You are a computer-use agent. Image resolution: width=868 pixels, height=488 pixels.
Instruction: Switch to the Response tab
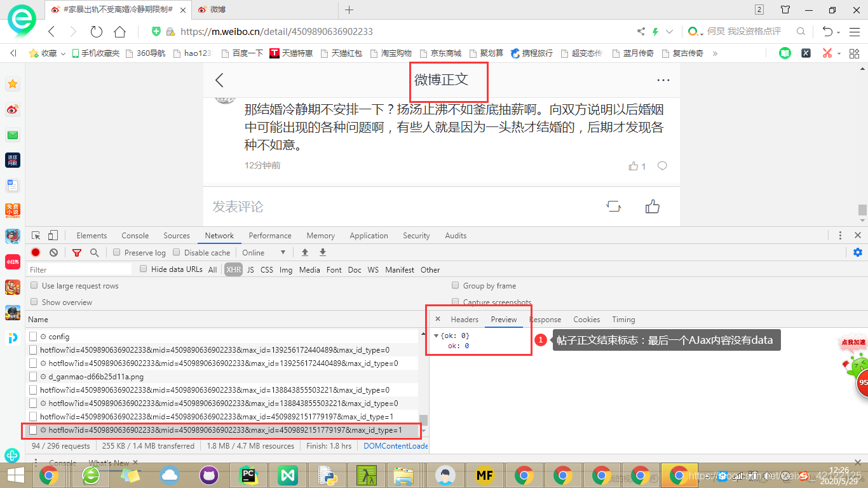545,319
